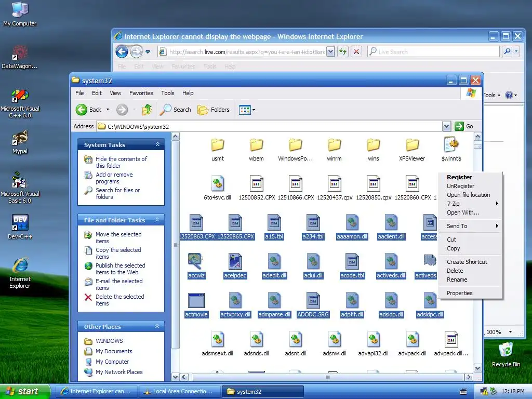The height and width of the screenshot is (399, 532).
Task: Open My Documents in Other Places
Action: tap(114, 351)
